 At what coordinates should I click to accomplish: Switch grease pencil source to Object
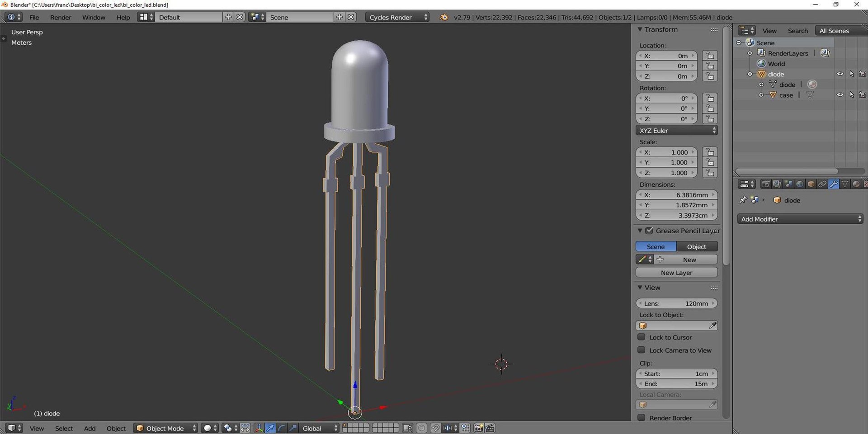(697, 246)
